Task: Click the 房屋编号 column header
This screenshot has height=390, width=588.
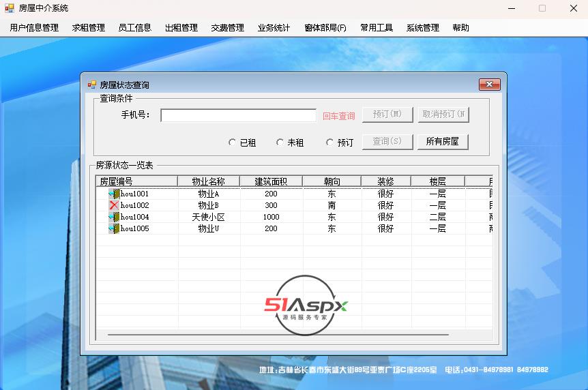Action: (136, 181)
